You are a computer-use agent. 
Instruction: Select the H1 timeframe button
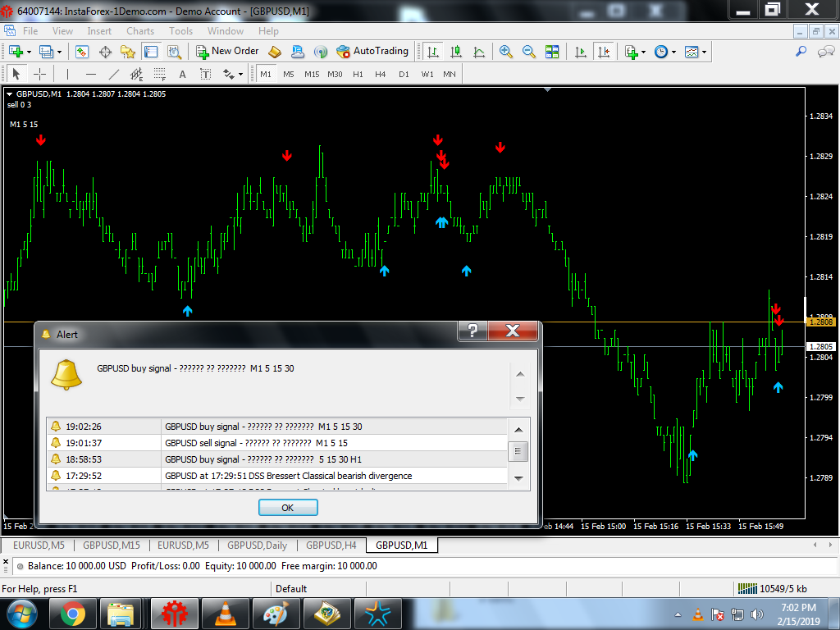pyautogui.click(x=358, y=74)
